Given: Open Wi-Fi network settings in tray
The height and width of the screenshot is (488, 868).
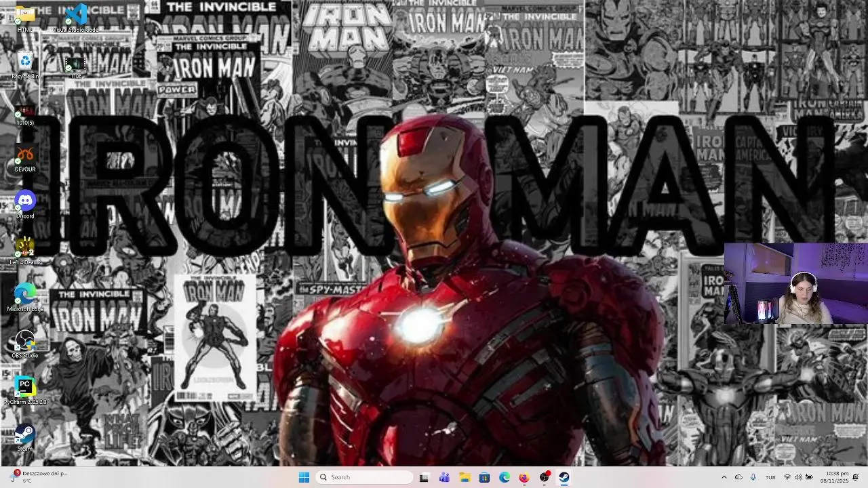Looking at the screenshot, I should (x=787, y=477).
